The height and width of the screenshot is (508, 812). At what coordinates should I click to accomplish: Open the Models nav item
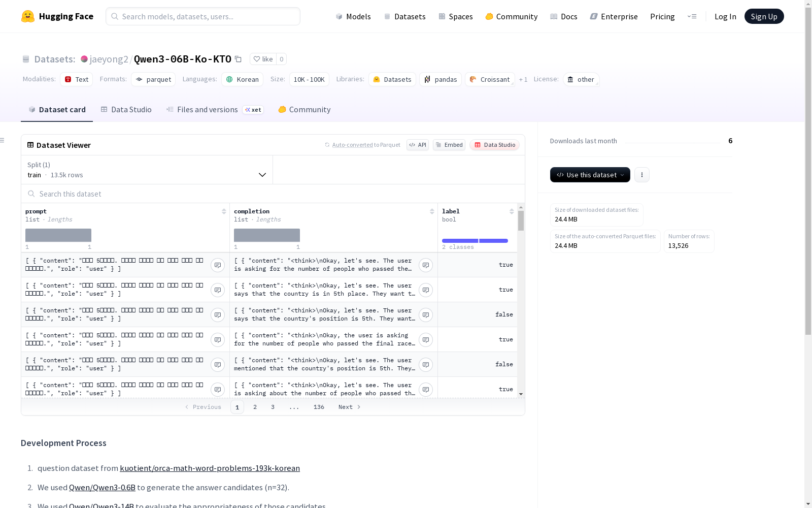point(353,16)
